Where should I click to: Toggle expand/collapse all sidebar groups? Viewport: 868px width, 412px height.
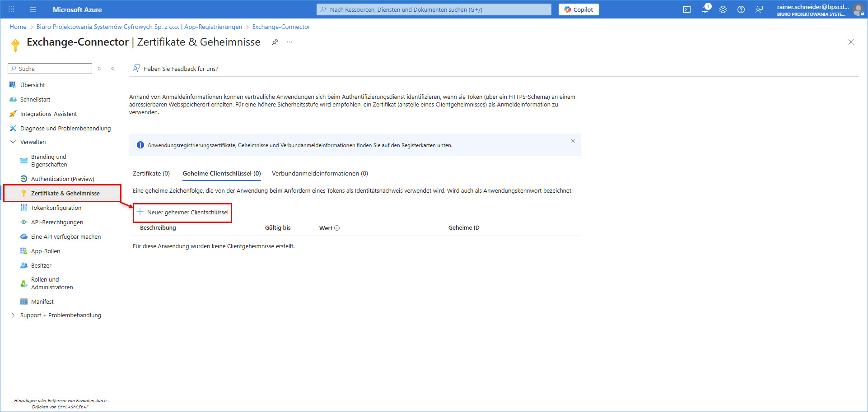pyautogui.click(x=99, y=69)
